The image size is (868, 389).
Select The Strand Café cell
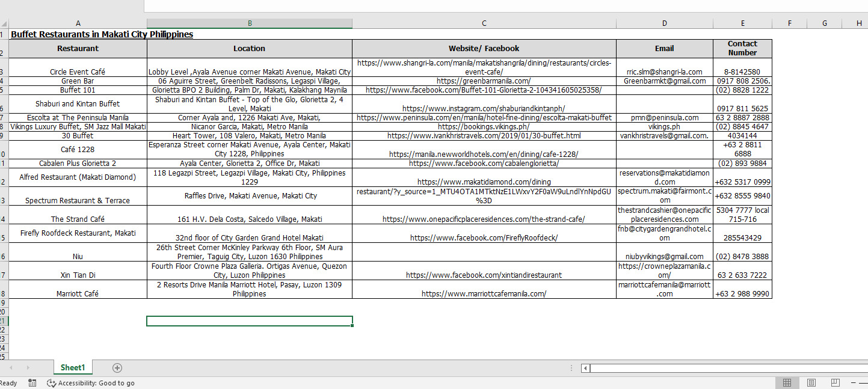78,215
